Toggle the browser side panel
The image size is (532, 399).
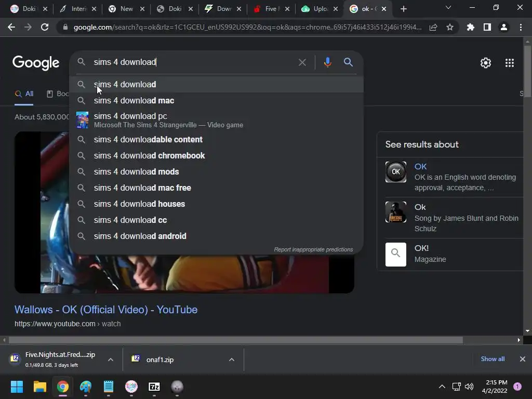pos(487,27)
